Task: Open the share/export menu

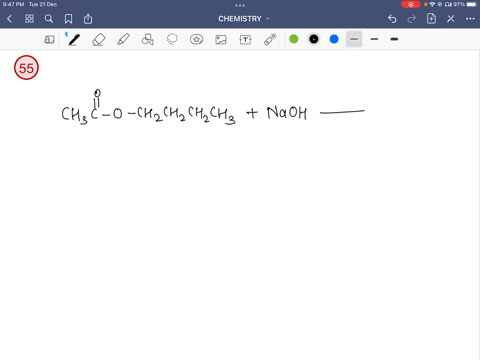Action: pyautogui.click(x=88, y=19)
